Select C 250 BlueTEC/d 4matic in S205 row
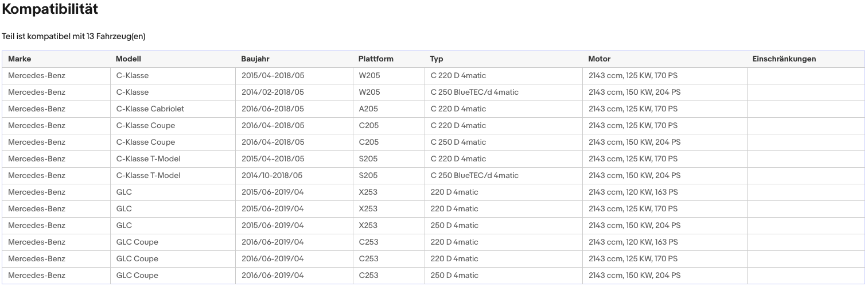 tap(474, 176)
